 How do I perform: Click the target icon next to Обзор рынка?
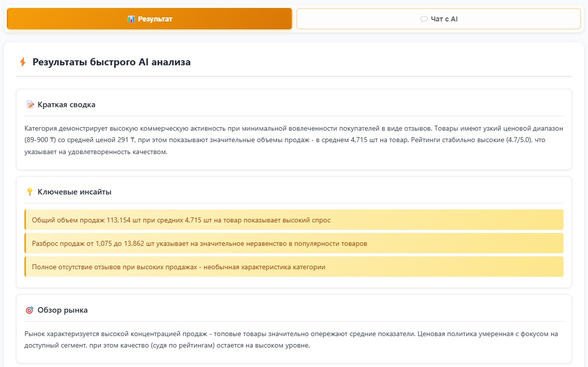pyautogui.click(x=30, y=310)
